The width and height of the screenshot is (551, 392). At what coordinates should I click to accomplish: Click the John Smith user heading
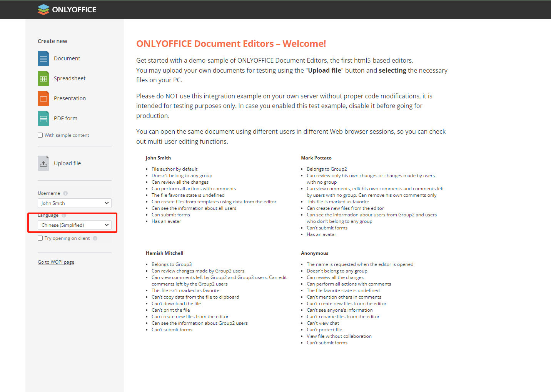coord(158,158)
